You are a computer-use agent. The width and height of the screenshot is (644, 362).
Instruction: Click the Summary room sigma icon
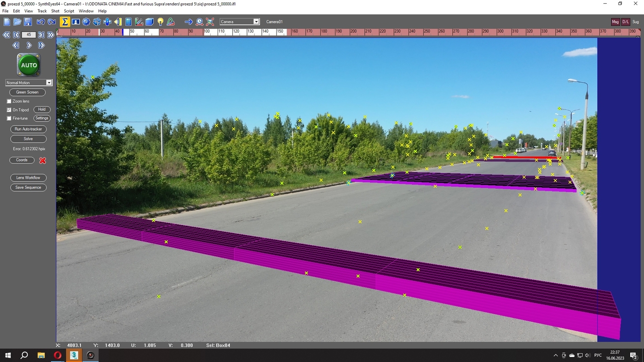(x=65, y=22)
